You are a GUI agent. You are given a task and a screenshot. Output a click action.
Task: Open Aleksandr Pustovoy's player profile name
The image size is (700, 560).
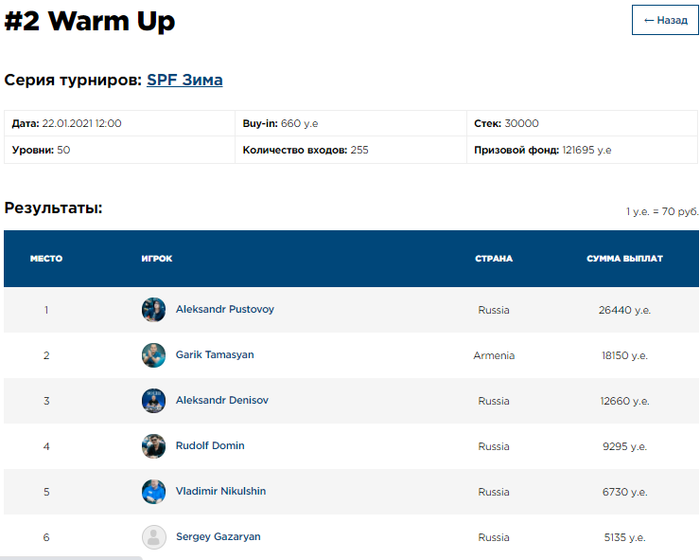tap(225, 310)
